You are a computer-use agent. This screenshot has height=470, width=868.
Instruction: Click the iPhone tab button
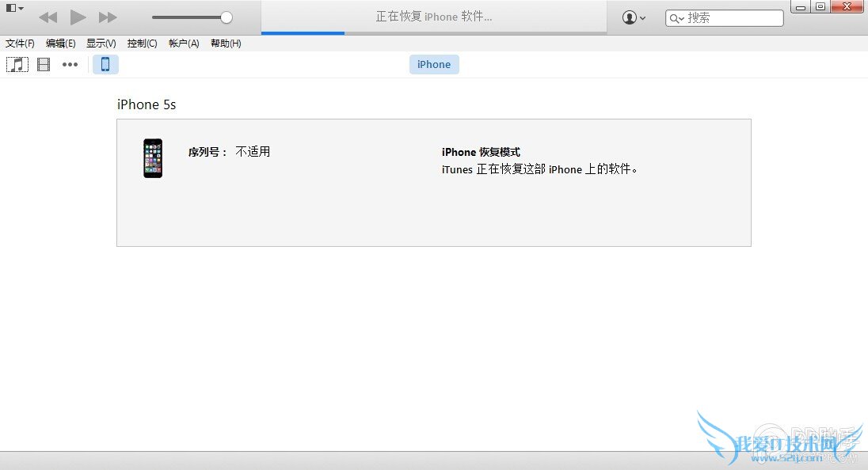434,65
